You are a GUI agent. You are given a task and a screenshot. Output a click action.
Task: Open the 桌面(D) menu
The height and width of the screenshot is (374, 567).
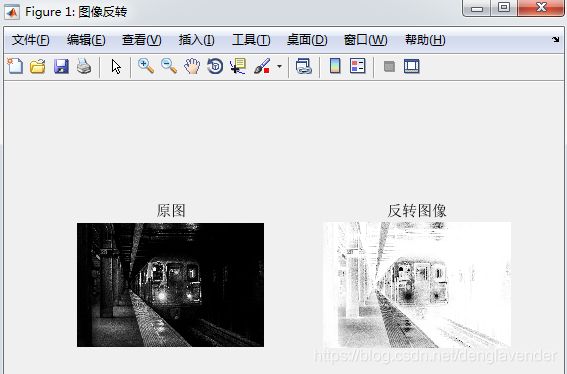tap(307, 40)
